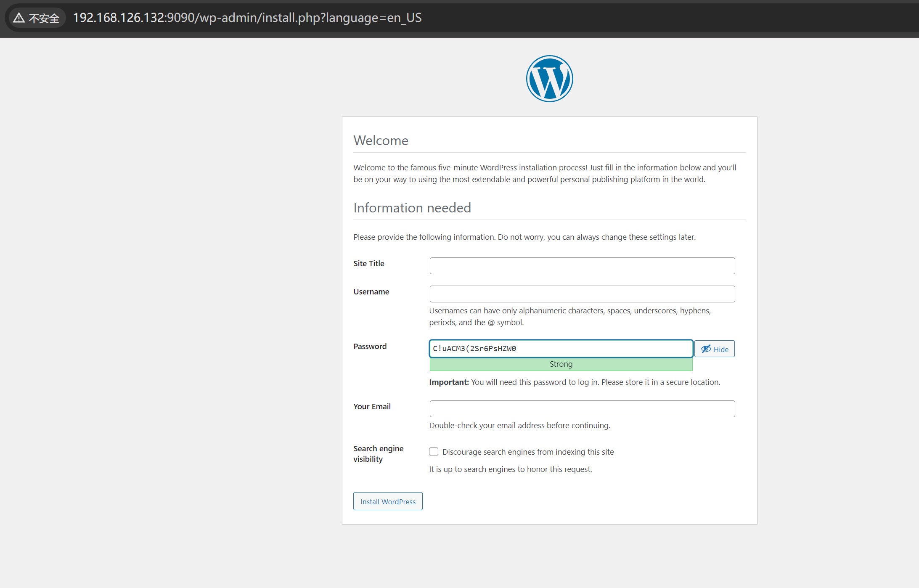Click the Username field label
The width and height of the screenshot is (919, 588).
pyautogui.click(x=371, y=292)
